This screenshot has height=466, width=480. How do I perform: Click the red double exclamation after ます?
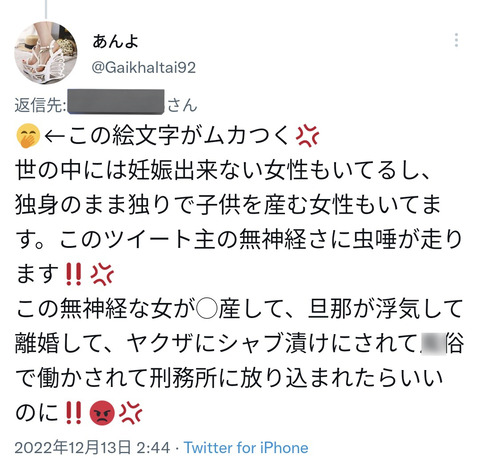(73, 274)
